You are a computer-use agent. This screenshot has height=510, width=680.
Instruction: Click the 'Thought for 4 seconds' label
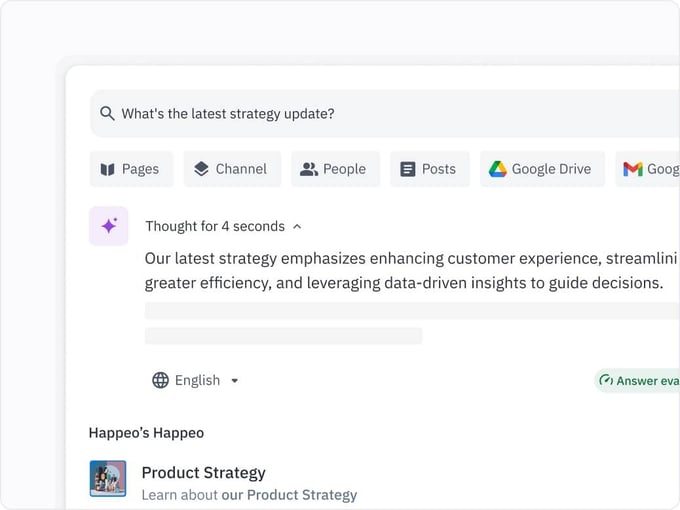(214, 227)
